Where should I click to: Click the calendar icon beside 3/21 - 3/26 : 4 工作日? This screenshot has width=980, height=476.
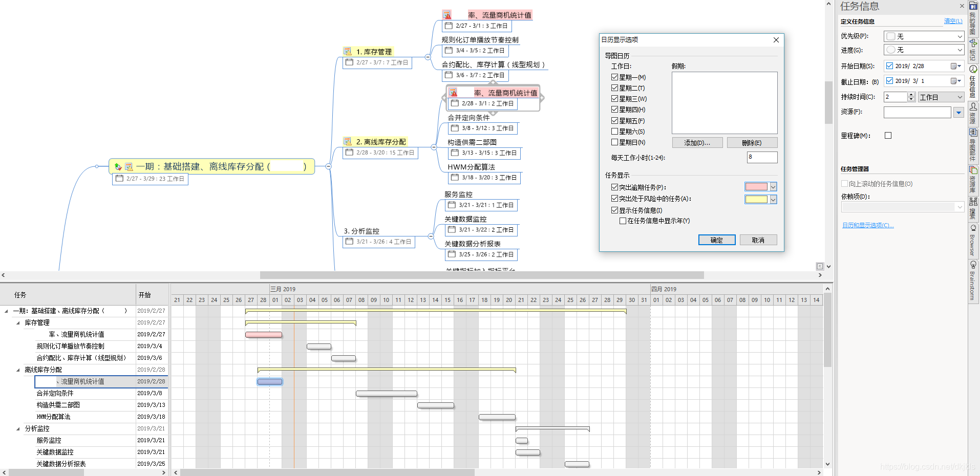[349, 241]
